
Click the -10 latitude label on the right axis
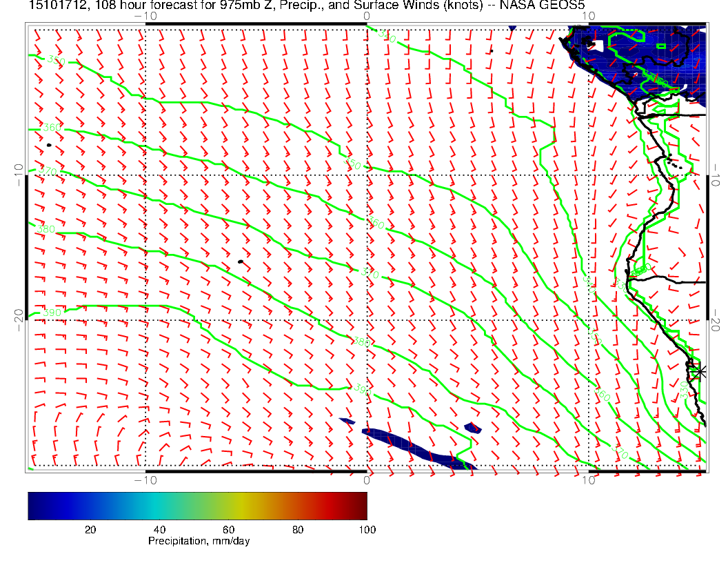click(x=716, y=171)
